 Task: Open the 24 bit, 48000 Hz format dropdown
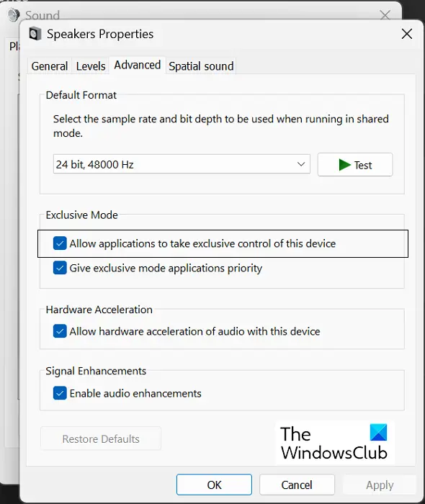[x=182, y=164]
